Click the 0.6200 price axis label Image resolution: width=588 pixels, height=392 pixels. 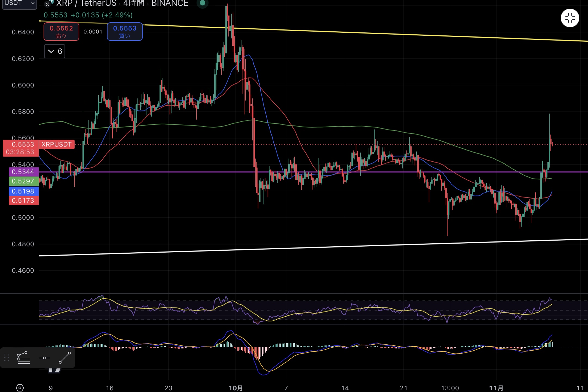(x=23, y=59)
